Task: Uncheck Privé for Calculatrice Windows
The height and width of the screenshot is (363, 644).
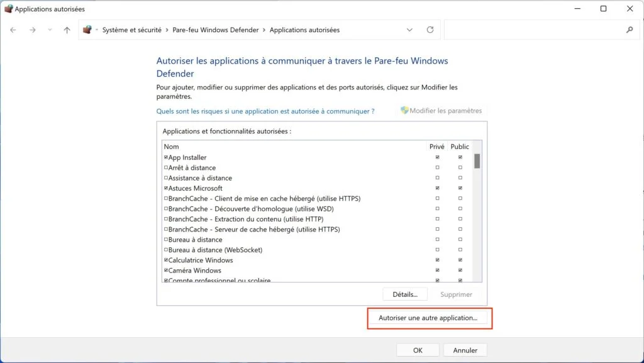Action: coord(436,260)
